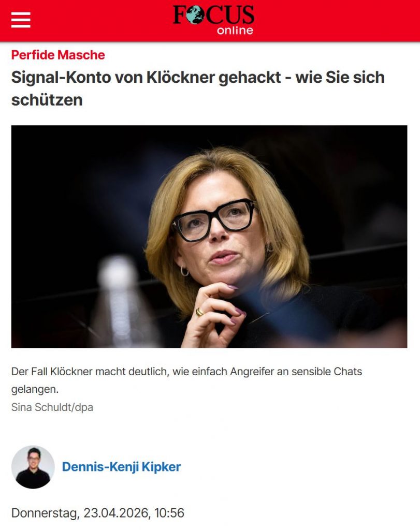Viewport: 420px width, 530px height.
Task: Click the word 'online' beneath the logo
Action: 235,31
